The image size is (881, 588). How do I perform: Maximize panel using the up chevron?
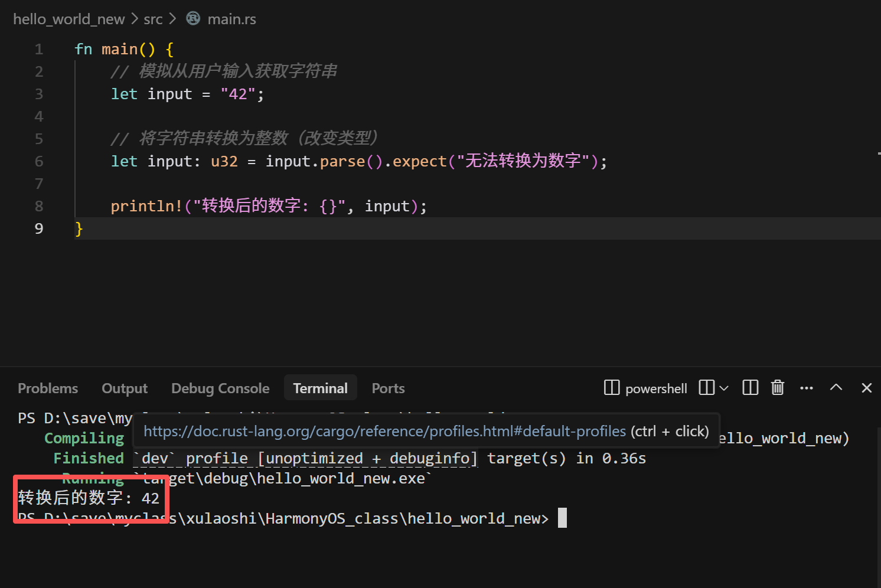coord(836,387)
